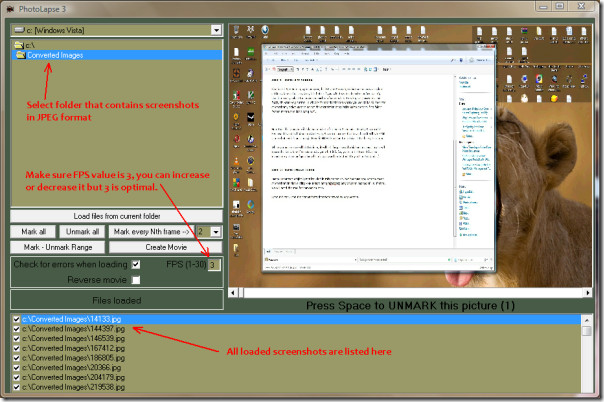The height and width of the screenshot is (402, 604).
Task: Toggle Check for errors when loading
Action: [x=136, y=265]
